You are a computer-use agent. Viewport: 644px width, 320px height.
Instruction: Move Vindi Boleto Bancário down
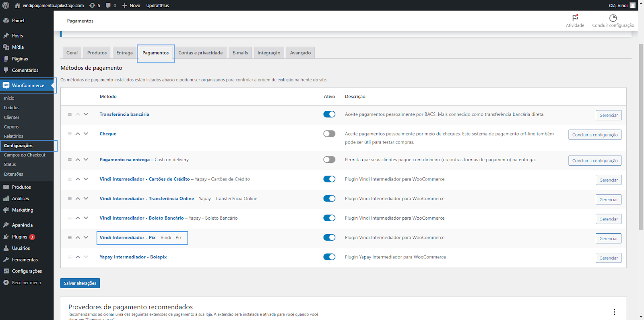pos(86,218)
